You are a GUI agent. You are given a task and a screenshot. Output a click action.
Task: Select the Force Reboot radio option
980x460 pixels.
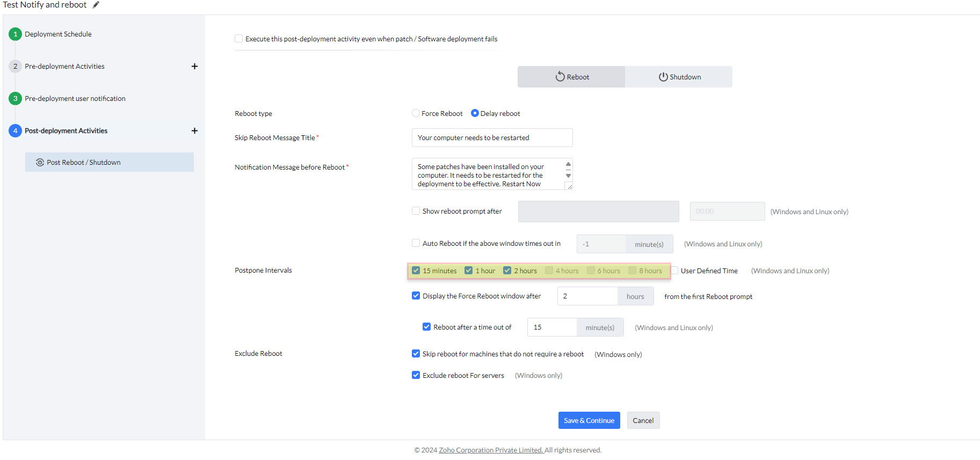tap(416, 113)
